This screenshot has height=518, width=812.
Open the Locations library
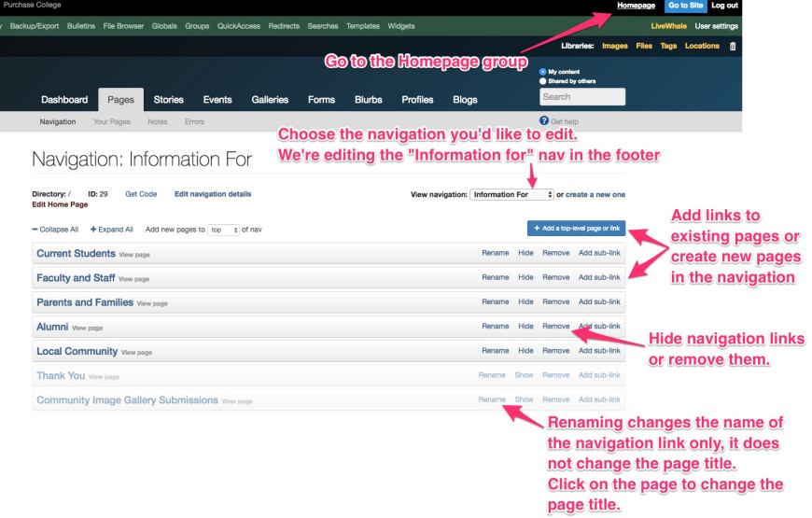(702, 46)
